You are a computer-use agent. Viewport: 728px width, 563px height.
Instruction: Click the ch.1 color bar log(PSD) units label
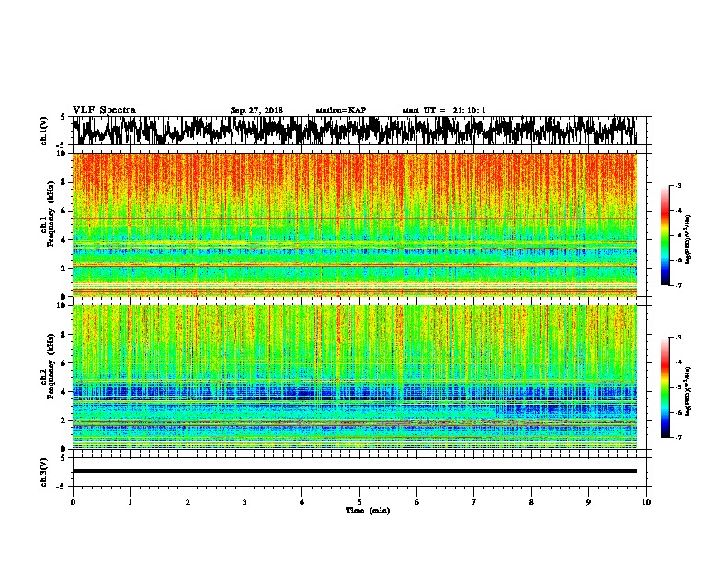pos(688,240)
